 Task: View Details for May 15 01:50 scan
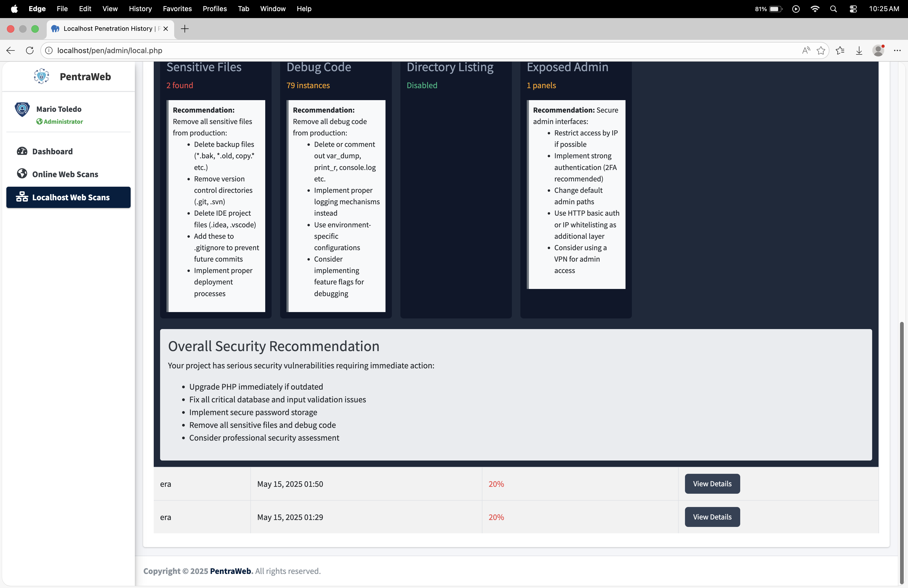pos(712,483)
